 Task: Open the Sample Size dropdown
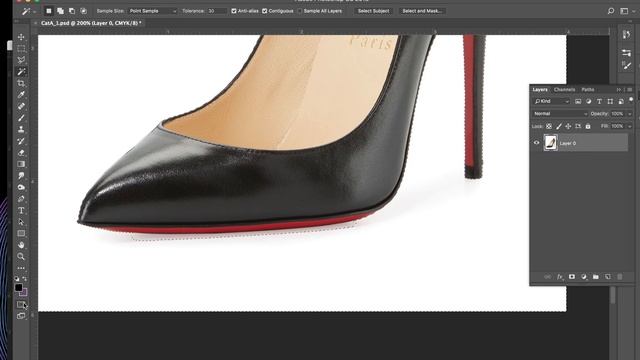153,11
